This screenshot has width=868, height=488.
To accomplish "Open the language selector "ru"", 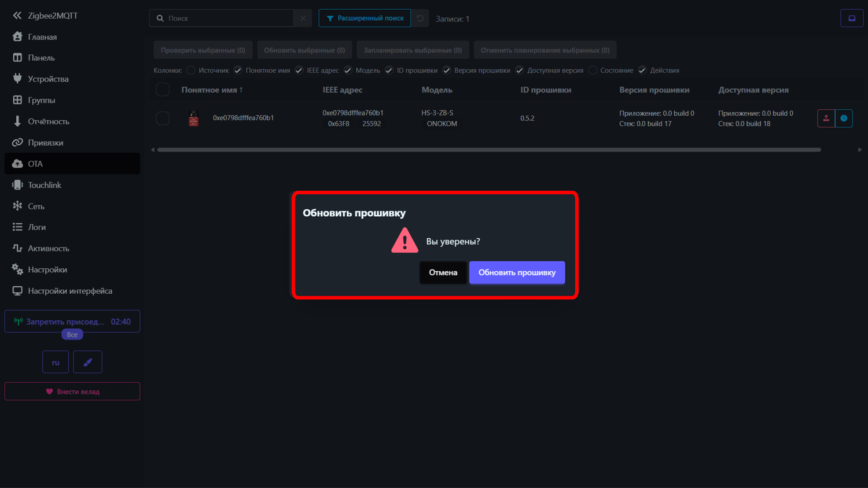I will point(56,362).
